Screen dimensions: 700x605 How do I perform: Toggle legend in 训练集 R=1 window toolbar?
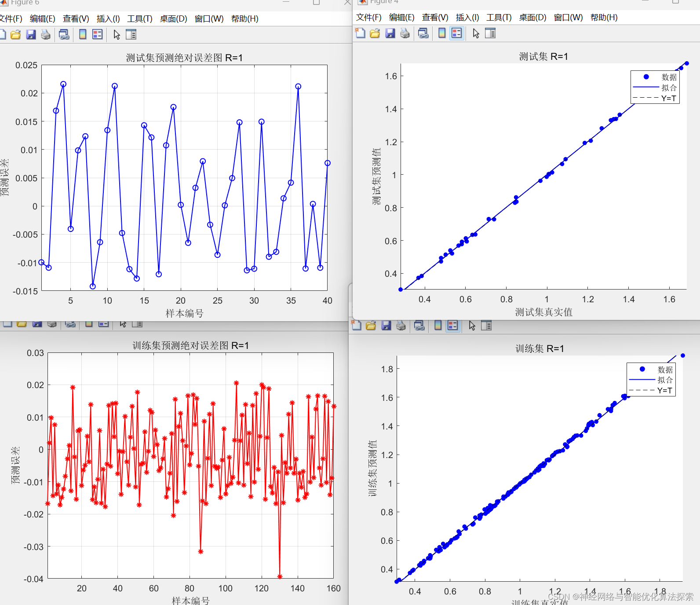coord(453,325)
